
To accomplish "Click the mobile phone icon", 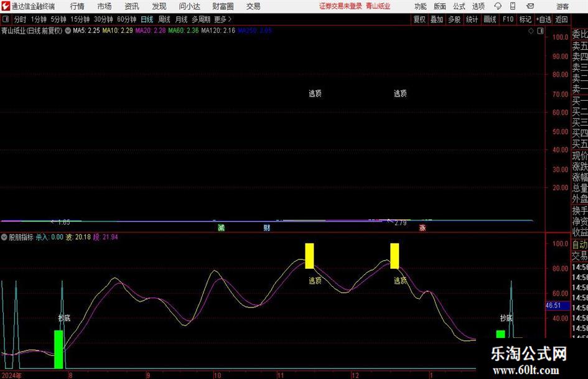I will pyautogui.click(x=512, y=6).
